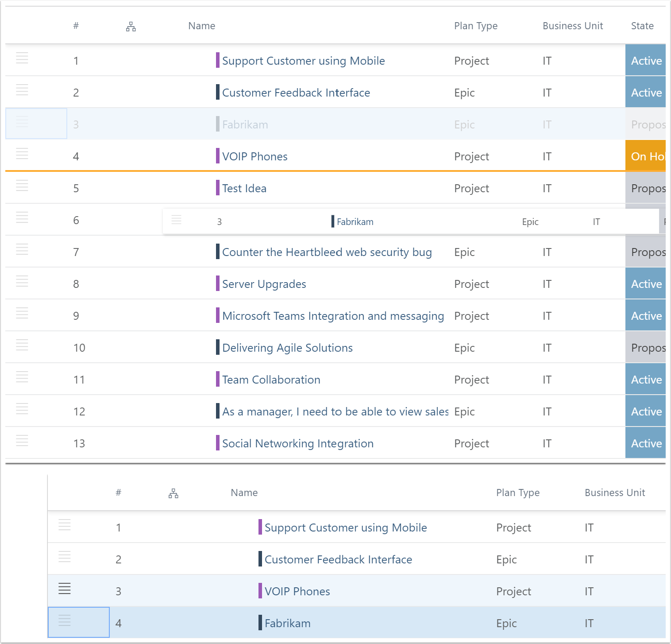Click Epic plan type of Delivering Agile Solutions

pos(464,348)
